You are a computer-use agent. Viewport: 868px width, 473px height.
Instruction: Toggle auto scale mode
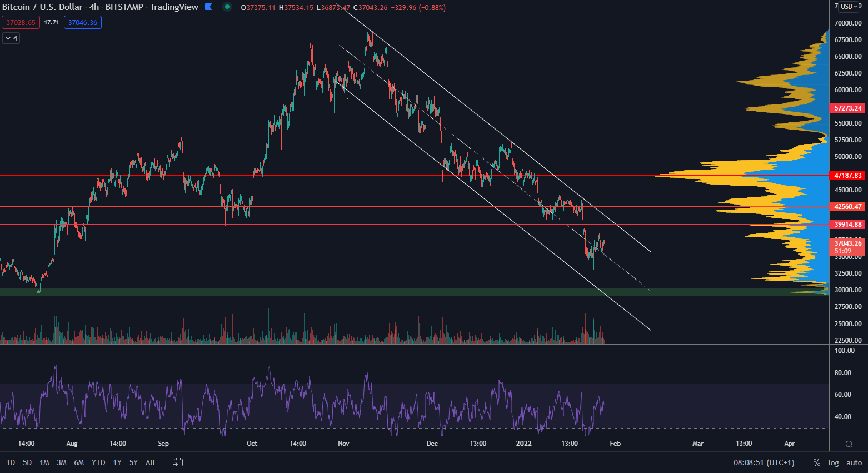point(854,462)
